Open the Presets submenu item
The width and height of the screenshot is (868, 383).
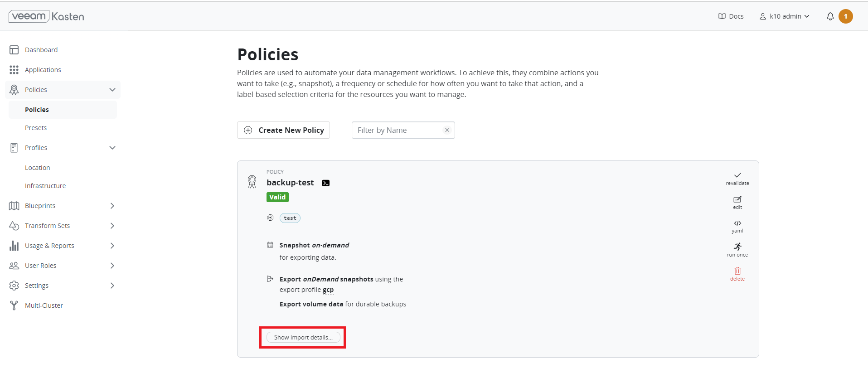point(36,128)
